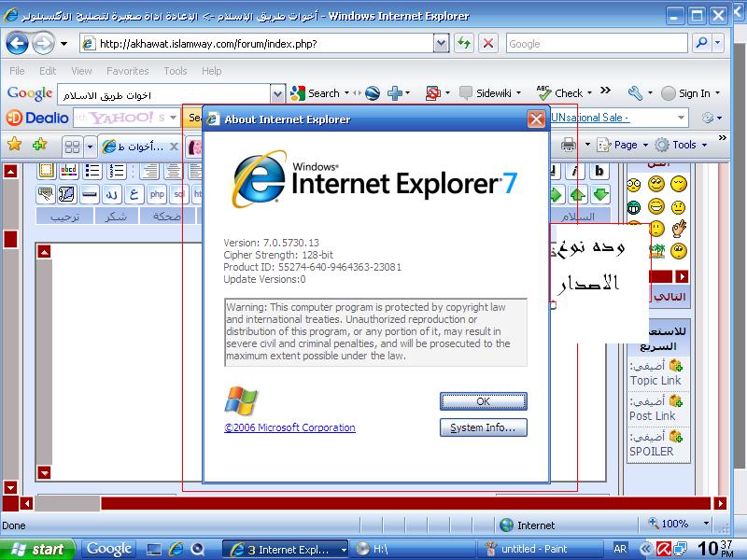Click the magnifier search button beside the Google box

click(x=702, y=43)
